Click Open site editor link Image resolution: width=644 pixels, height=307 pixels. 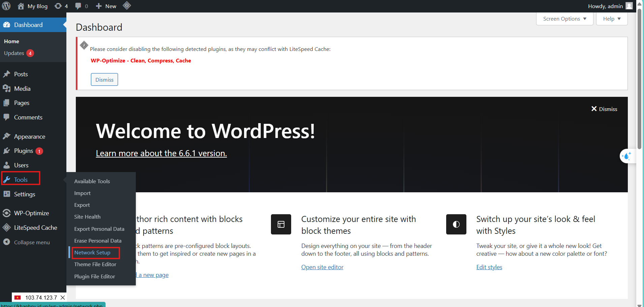(322, 267)
